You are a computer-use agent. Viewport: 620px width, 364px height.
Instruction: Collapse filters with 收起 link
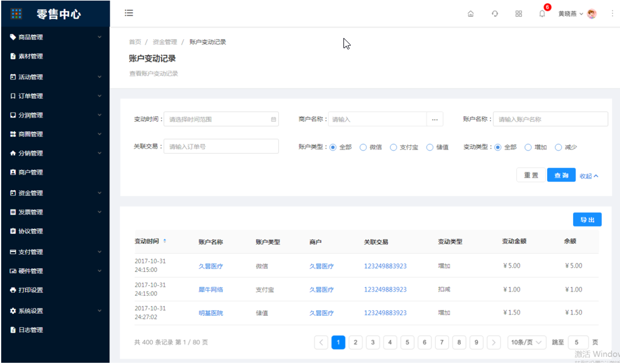589,176
